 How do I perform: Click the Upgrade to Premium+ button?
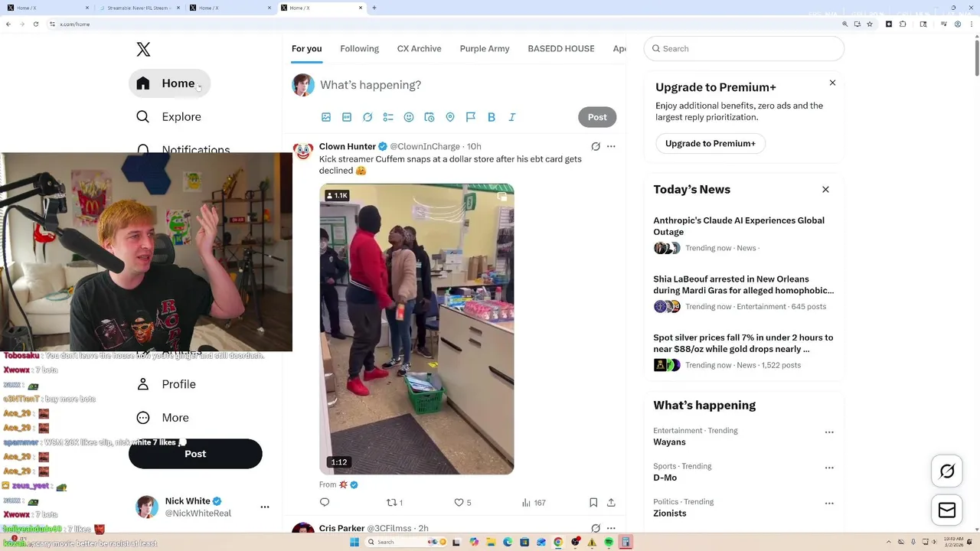tap(710, 143)
